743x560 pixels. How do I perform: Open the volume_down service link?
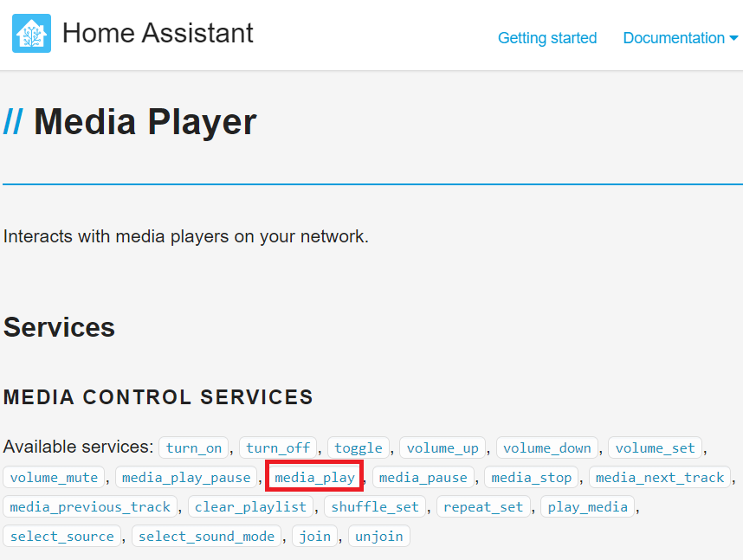point(546,447)
